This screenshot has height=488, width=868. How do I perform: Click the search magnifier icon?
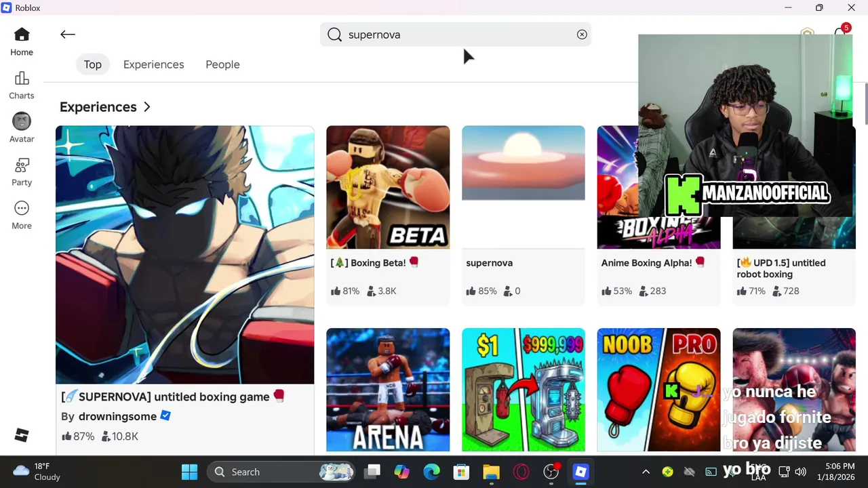[334, 35]
